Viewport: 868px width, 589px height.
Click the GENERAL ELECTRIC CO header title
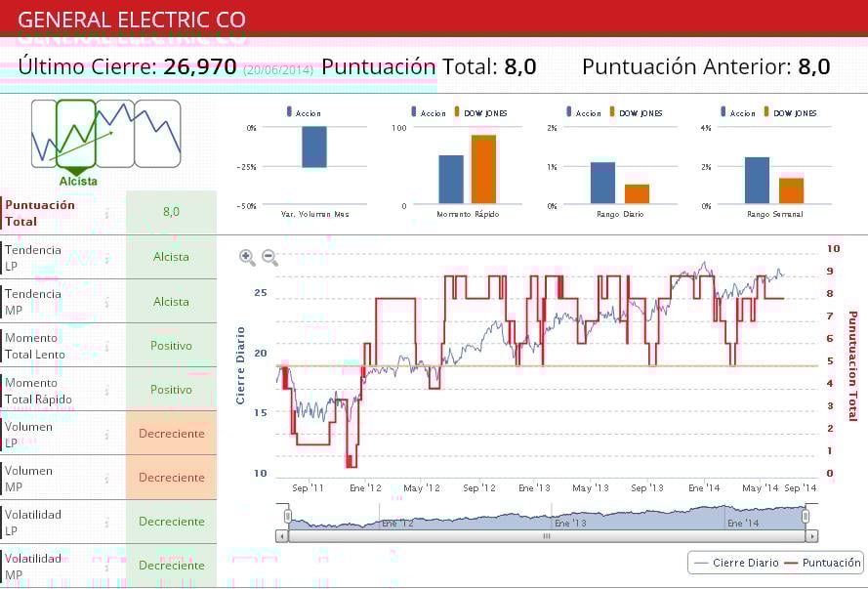[132, 20]
